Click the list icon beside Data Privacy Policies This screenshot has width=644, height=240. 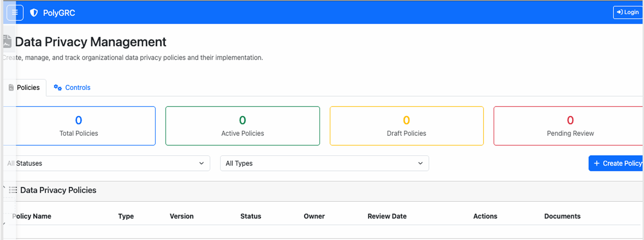(13, 190)
